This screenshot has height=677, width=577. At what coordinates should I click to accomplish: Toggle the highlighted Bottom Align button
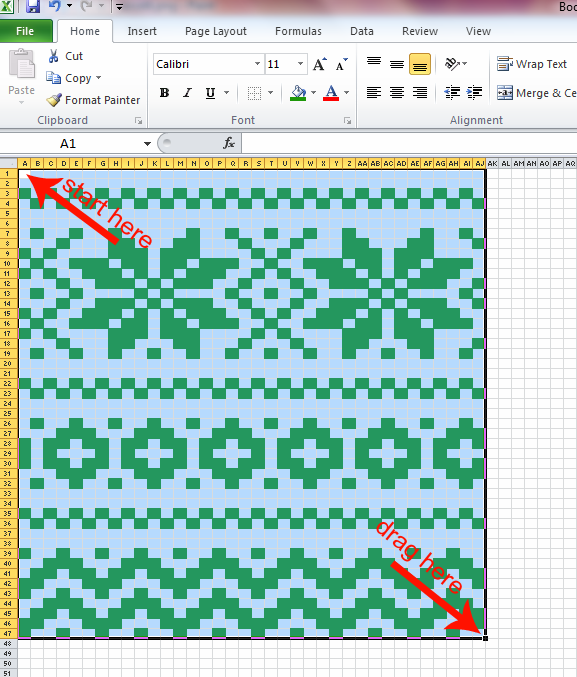pyautogui.click(x=420, y=63)
